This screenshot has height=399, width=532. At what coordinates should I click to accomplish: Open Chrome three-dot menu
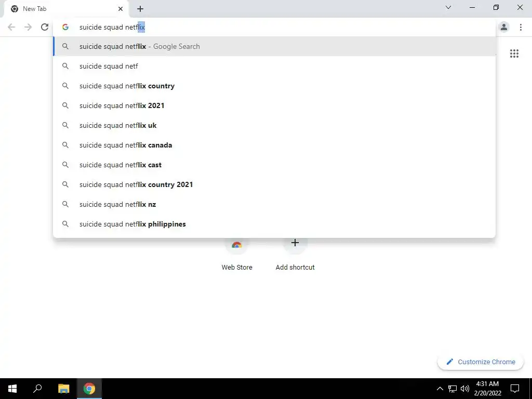(521, 27)
